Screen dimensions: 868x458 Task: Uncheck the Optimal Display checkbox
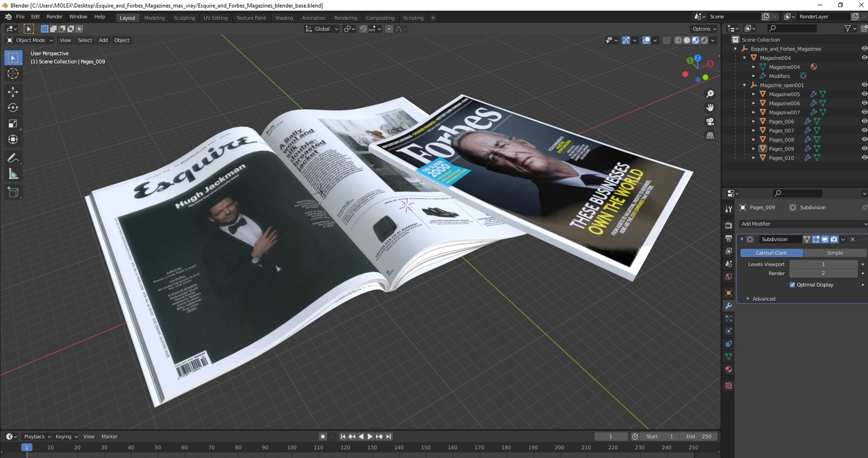pos(792,285)
